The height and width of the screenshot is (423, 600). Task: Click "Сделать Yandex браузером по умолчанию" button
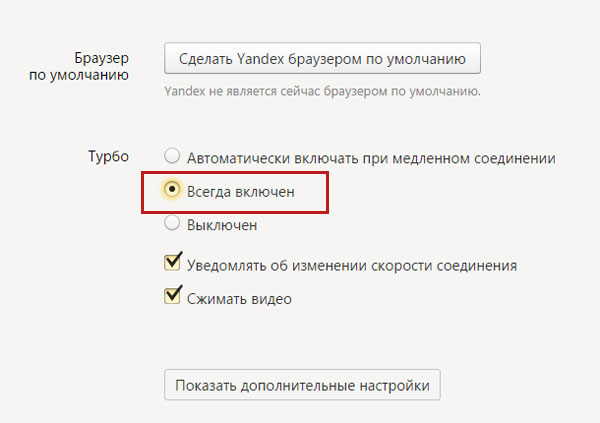click(323, 58)
